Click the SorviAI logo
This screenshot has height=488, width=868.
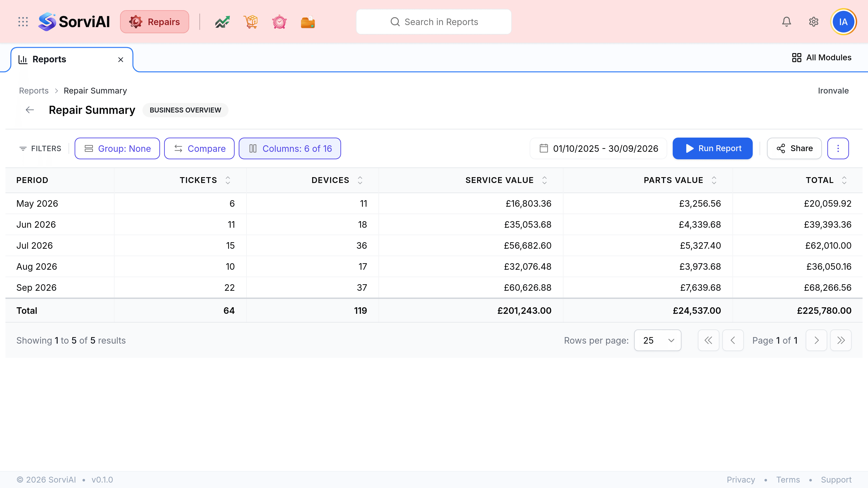click(74, 22)
